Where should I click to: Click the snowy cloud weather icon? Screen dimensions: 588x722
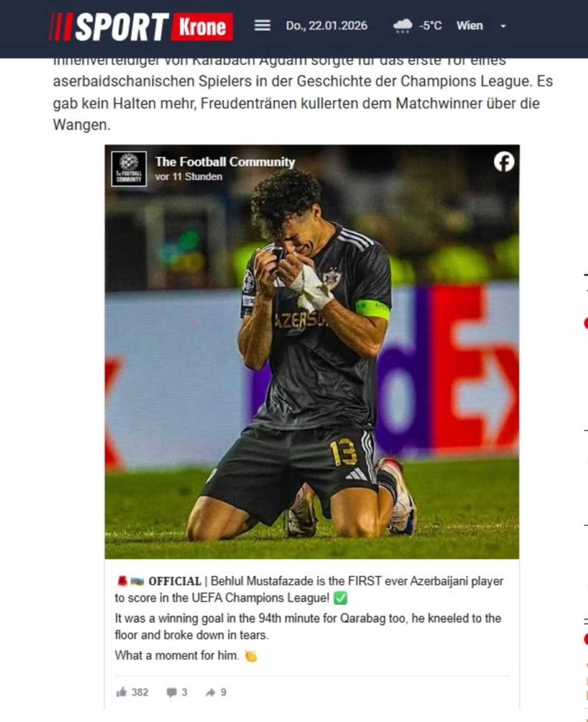(403, 26)
